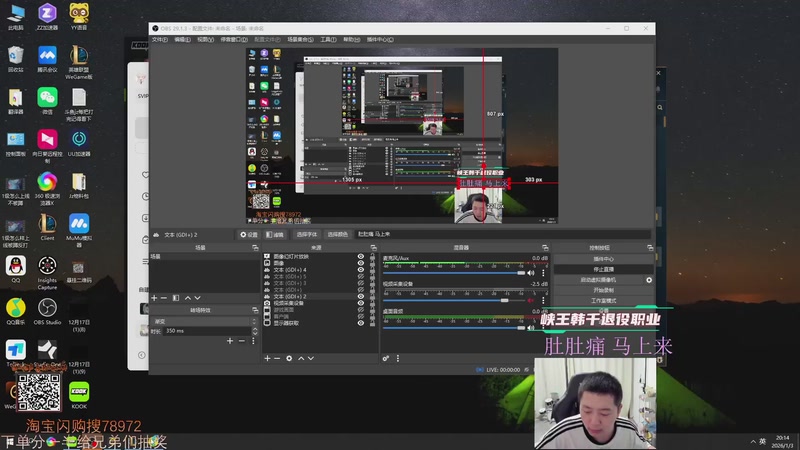Pop out the Scenes dock panel
800x450 pixels.
tap(255, 248)
